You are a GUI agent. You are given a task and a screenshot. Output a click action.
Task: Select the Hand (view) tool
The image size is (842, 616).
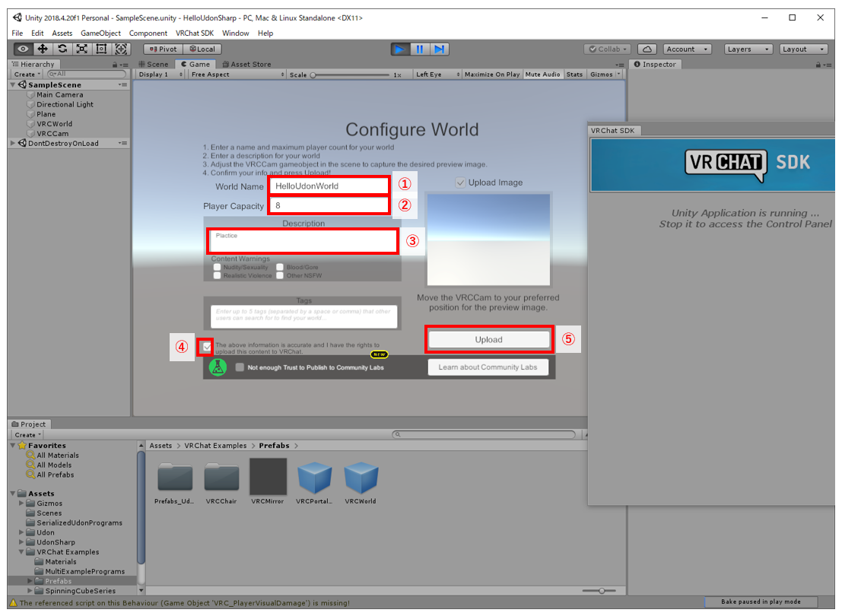23,49
